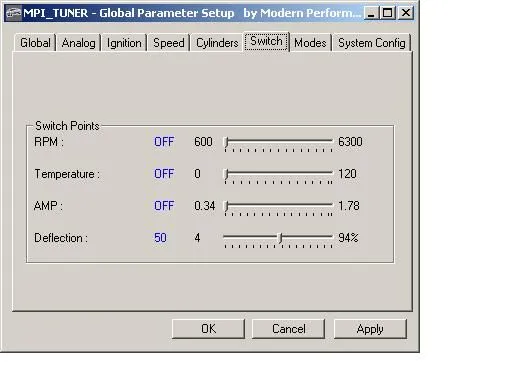The image size is (512, 384).
Task: Confirm settings with the OK button
Action: point(208,329)
